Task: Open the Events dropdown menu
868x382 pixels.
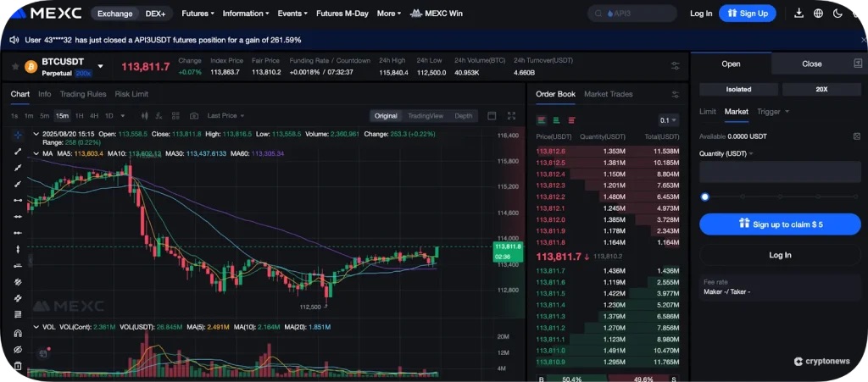Action: [x=292, y=14]
